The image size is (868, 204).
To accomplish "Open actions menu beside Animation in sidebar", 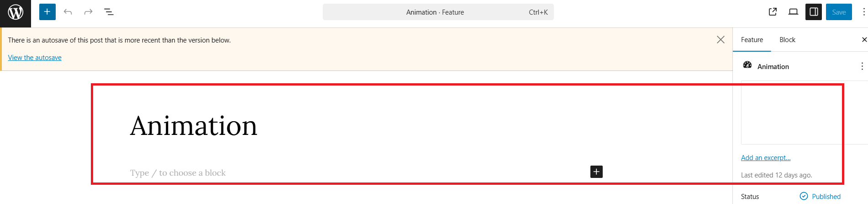I will point(862,66).
